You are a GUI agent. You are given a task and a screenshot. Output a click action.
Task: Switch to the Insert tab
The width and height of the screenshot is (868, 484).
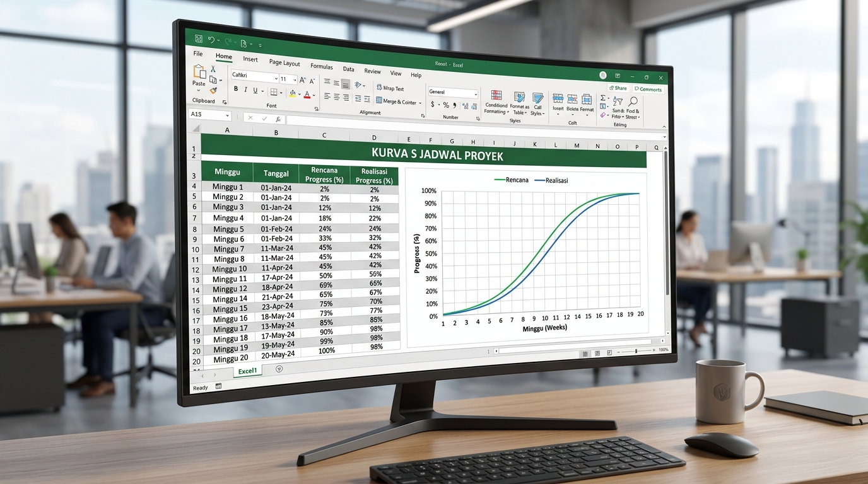coord(250,59)
